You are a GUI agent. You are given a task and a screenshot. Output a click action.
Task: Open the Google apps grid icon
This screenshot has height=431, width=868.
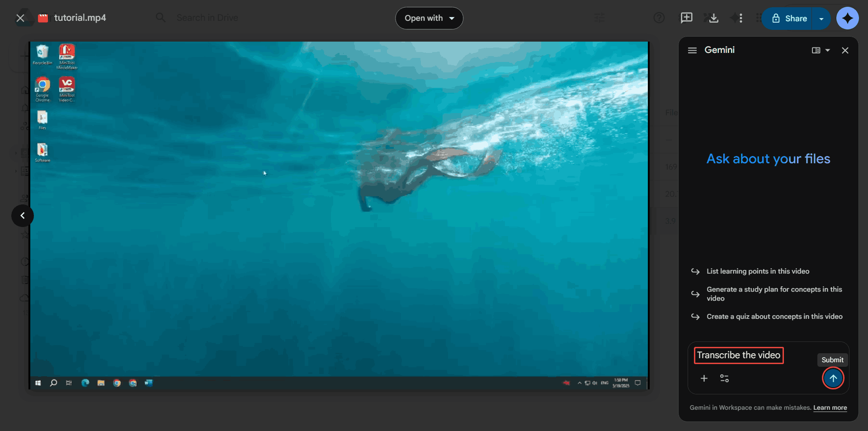tap(758, 18)
